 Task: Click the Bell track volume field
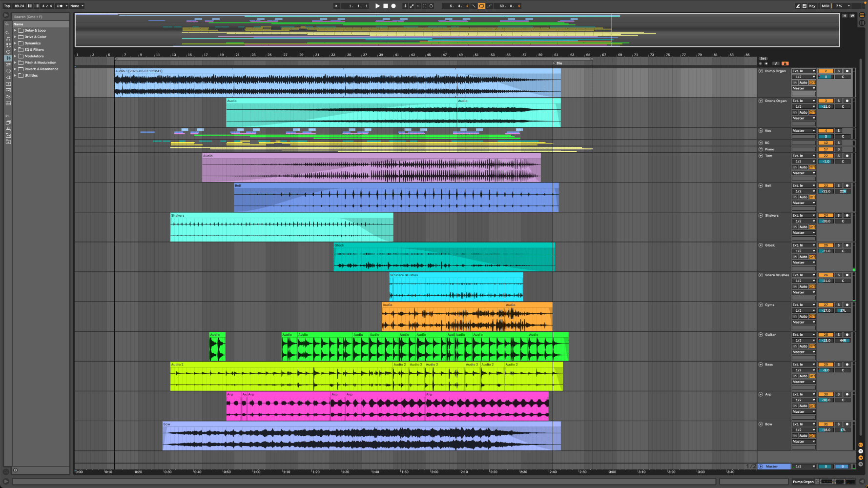(x=826, y=191)
